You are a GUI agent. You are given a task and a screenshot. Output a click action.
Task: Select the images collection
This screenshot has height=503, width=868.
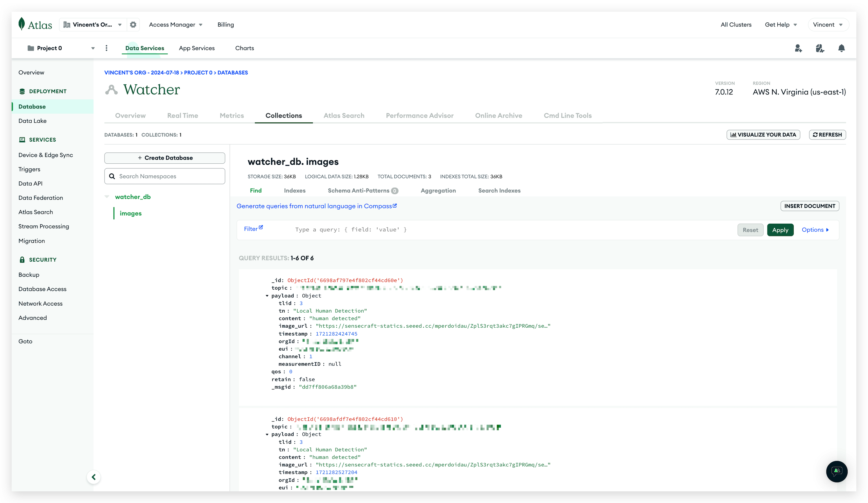pos(130,213)
